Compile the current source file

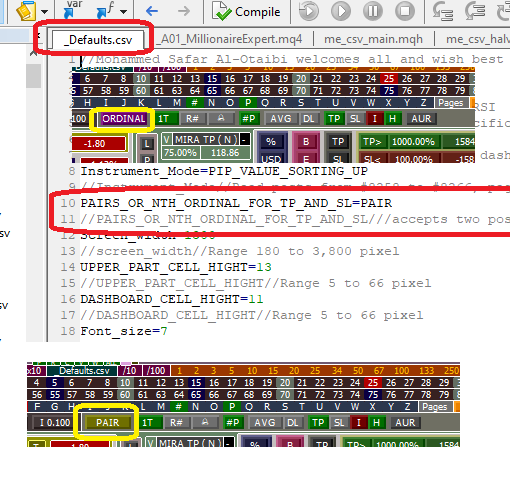click(x=247, y=11)
